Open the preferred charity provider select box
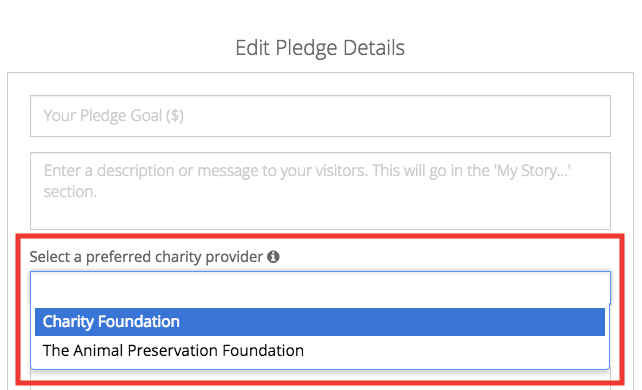The image size is (642, 390). click(320, 288)
